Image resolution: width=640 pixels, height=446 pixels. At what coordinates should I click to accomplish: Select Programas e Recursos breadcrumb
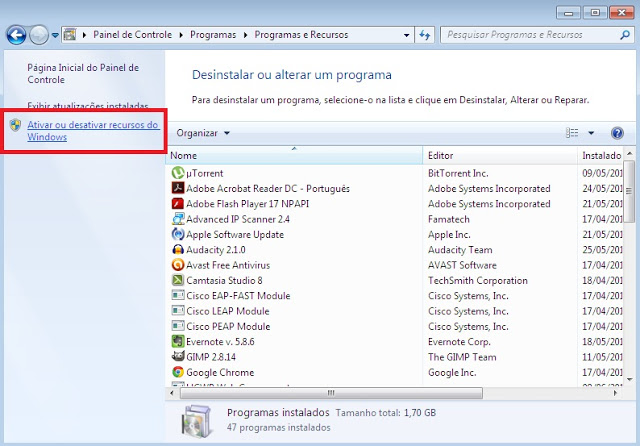point(301,35)
